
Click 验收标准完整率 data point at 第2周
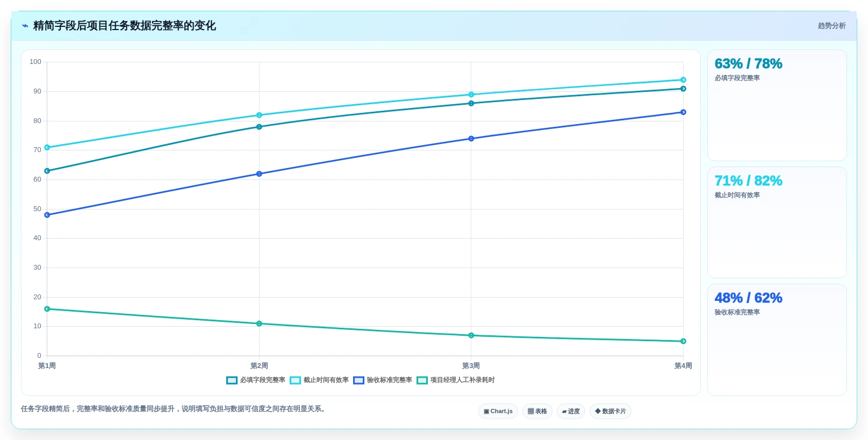tap(259, 174)
